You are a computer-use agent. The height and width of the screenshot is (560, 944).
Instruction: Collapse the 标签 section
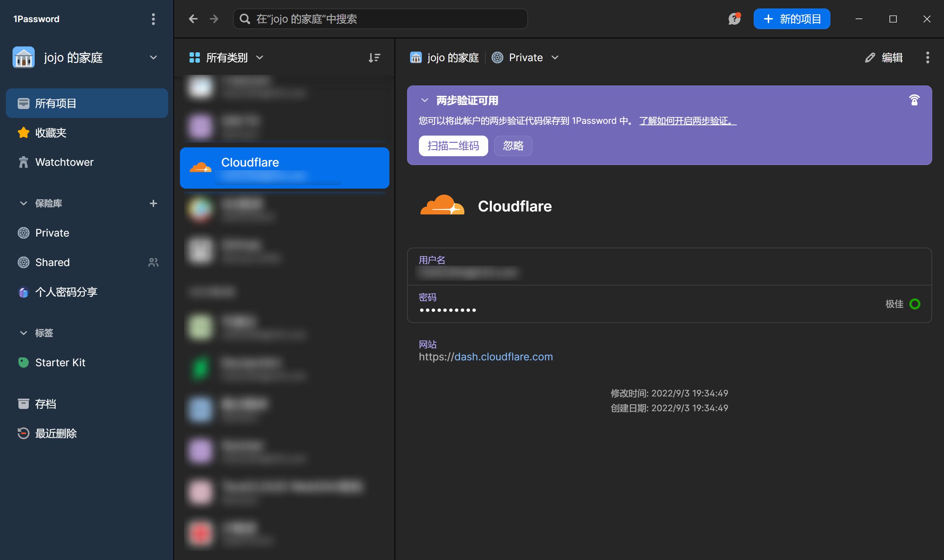pyautogui.click(x=23, y=333)
